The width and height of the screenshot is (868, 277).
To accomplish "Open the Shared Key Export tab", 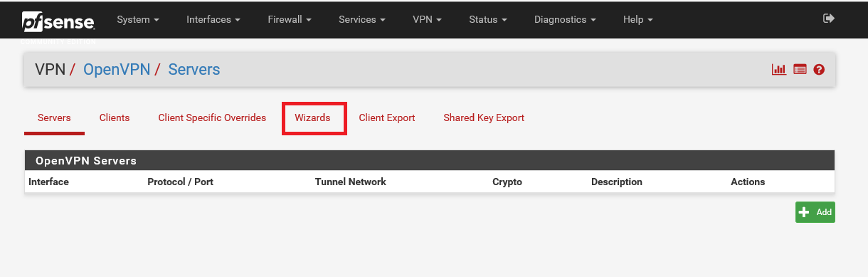I will click(484, 117).
